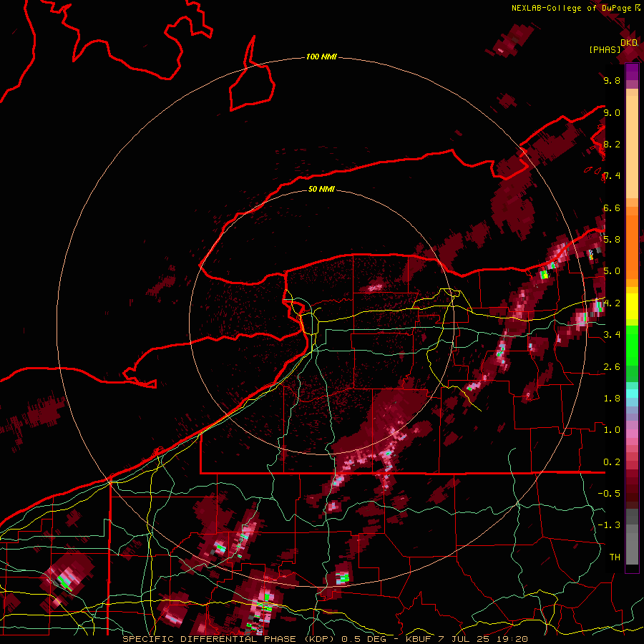
Task: Click the 8.2 color scale value
Action: click(612, 144)
